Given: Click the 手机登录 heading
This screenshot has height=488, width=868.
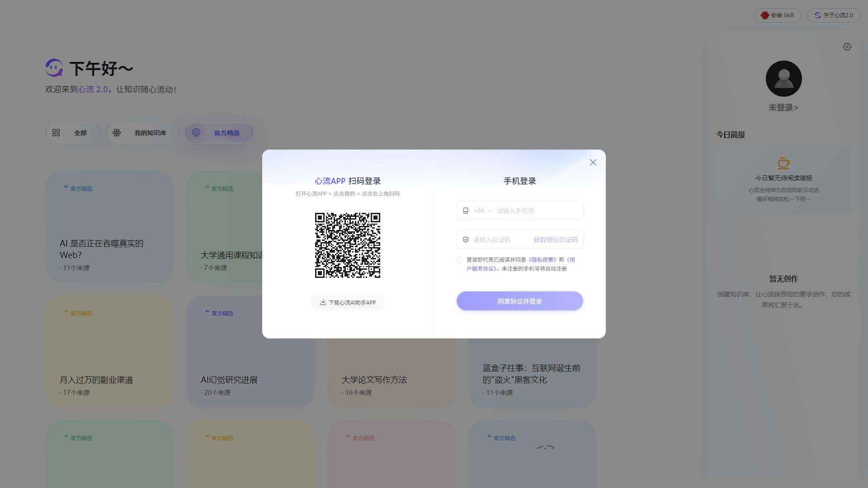Looking at the screenshot, I should 520,181.
